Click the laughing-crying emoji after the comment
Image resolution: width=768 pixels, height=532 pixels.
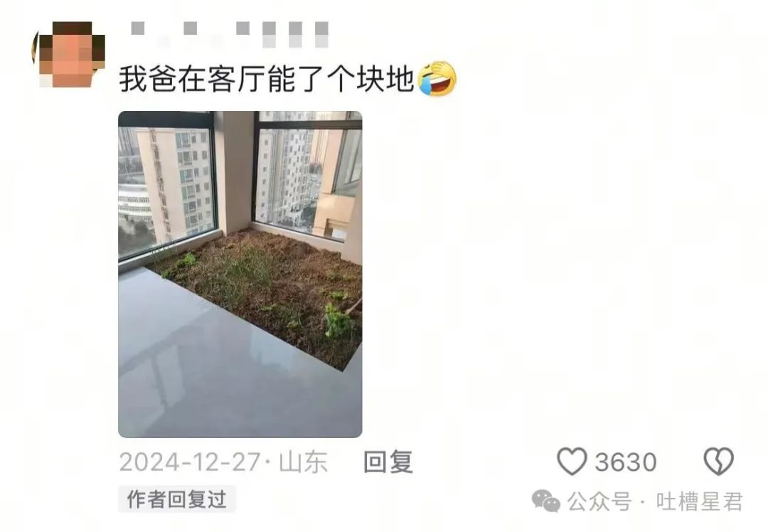click(x=437, y=79)
